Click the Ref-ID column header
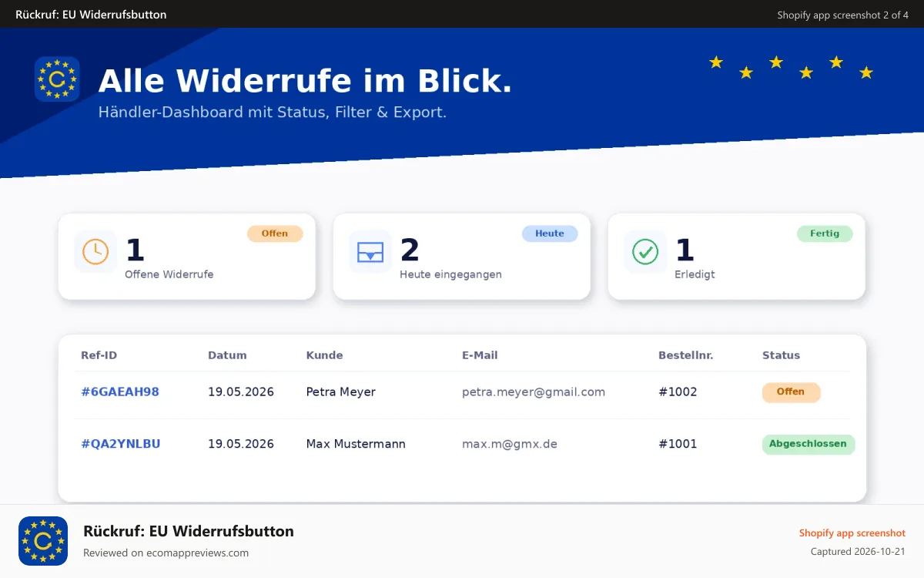Viewport: 924px width, 578px height. point(99,355)
